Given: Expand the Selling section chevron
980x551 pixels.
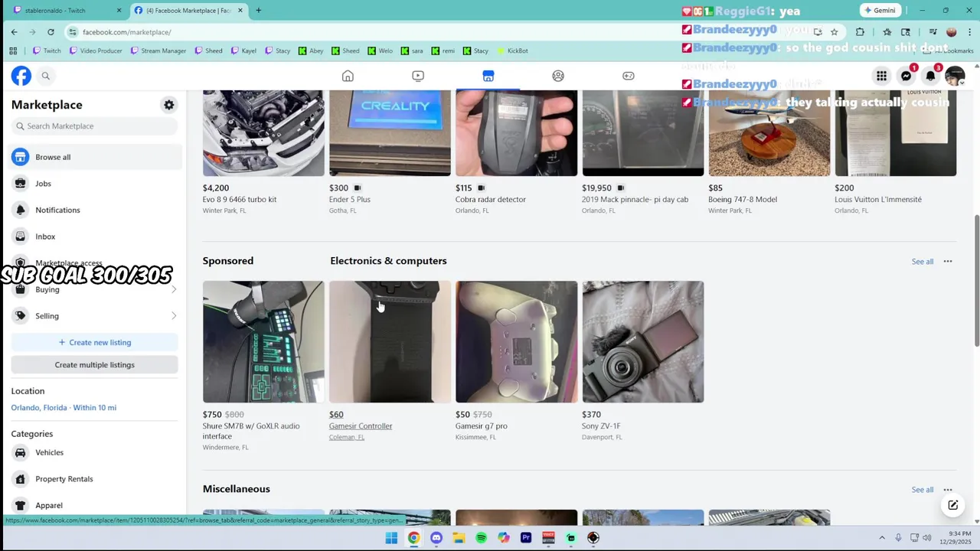Looking at the screenshot, I should pyautogui.click(x=174, y=316).
